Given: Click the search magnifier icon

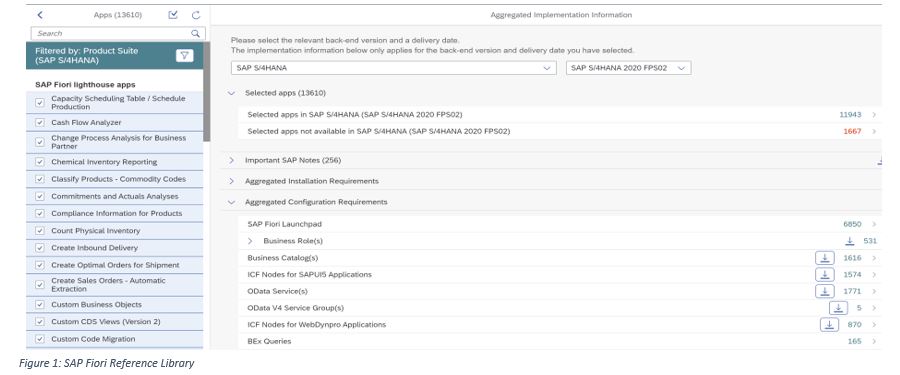Looking at the screenshot, I should coord(196,33).
